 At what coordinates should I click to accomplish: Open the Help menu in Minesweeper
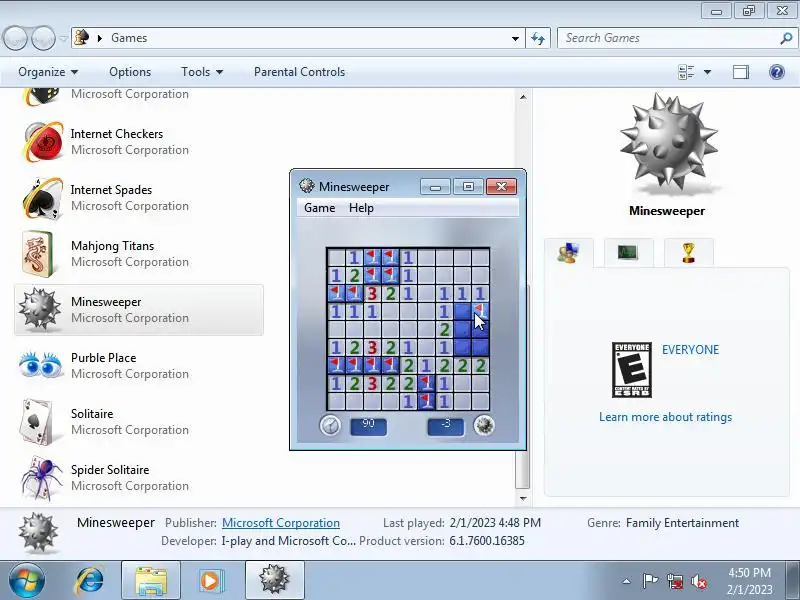pyautogui.click(x=361, y=208)
